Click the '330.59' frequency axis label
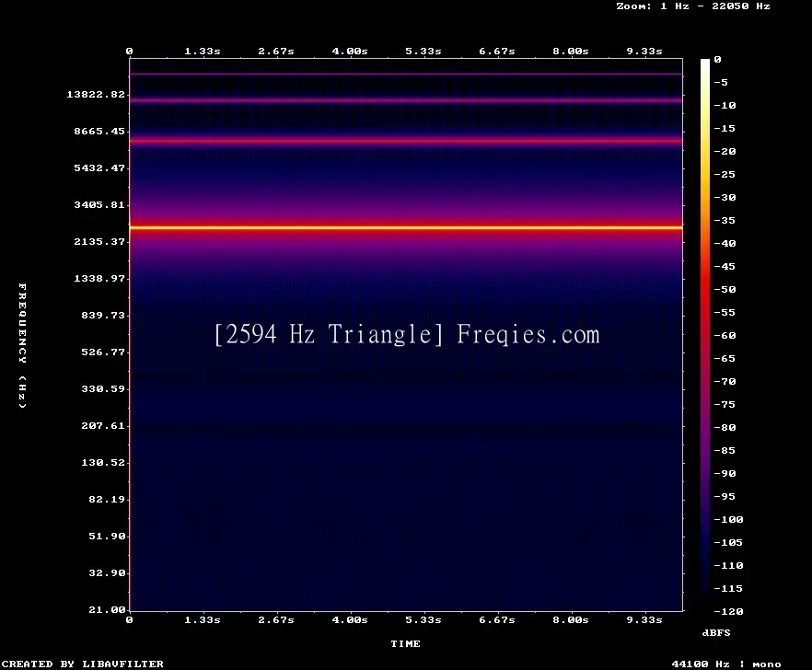Screen dimensions: 812x670 (103, 388)
